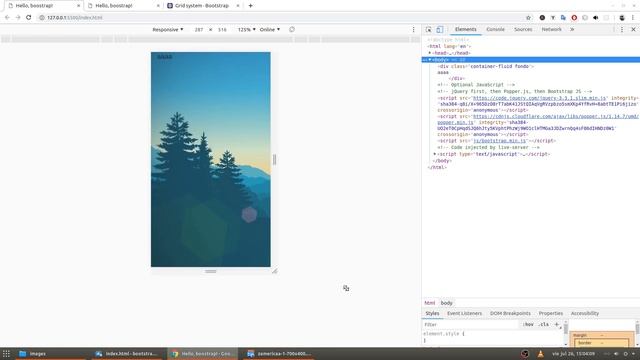The image size is (640, 360).
Task: Click the translate extension icon
Action: tap(563, 18)
